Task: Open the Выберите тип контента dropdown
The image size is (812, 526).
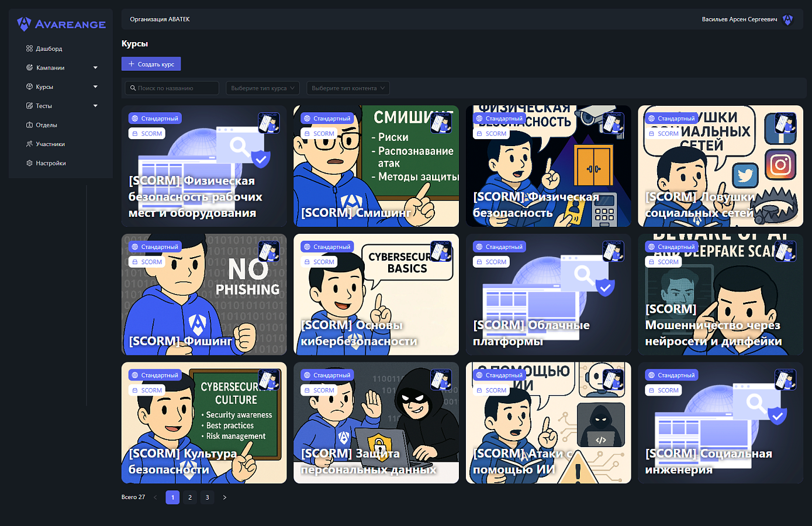Action: click(x=348, y=88)
